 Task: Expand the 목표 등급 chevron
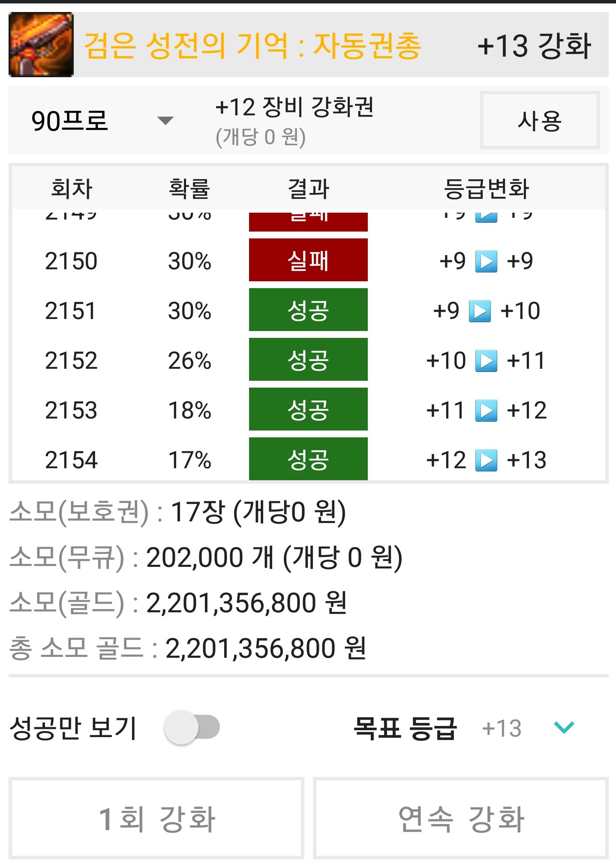click(564, 728)
